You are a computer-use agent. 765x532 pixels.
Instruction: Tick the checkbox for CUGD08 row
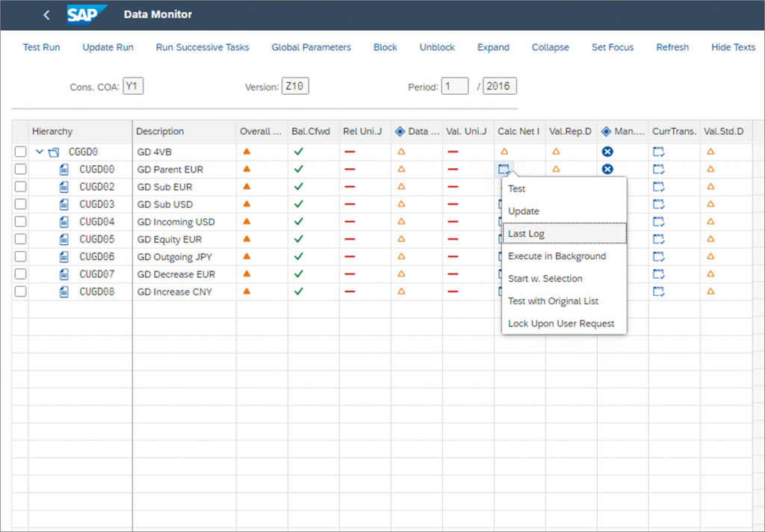pos(20,291)
